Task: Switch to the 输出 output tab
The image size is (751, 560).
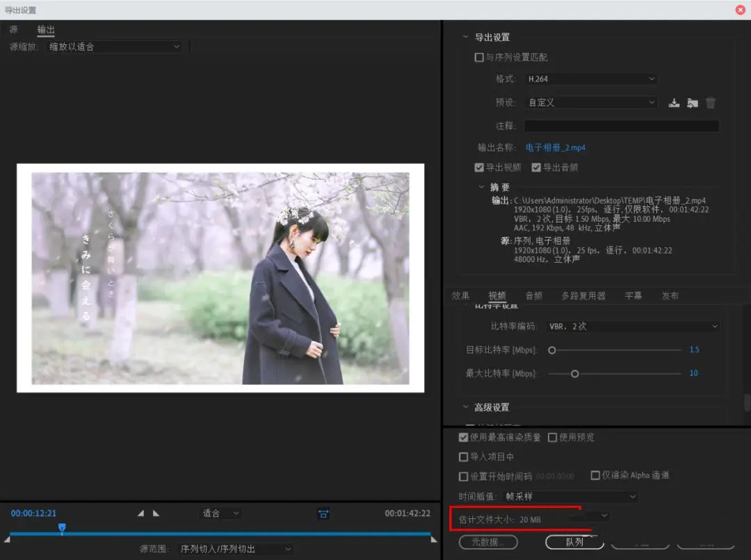Action: coord(46,30)
